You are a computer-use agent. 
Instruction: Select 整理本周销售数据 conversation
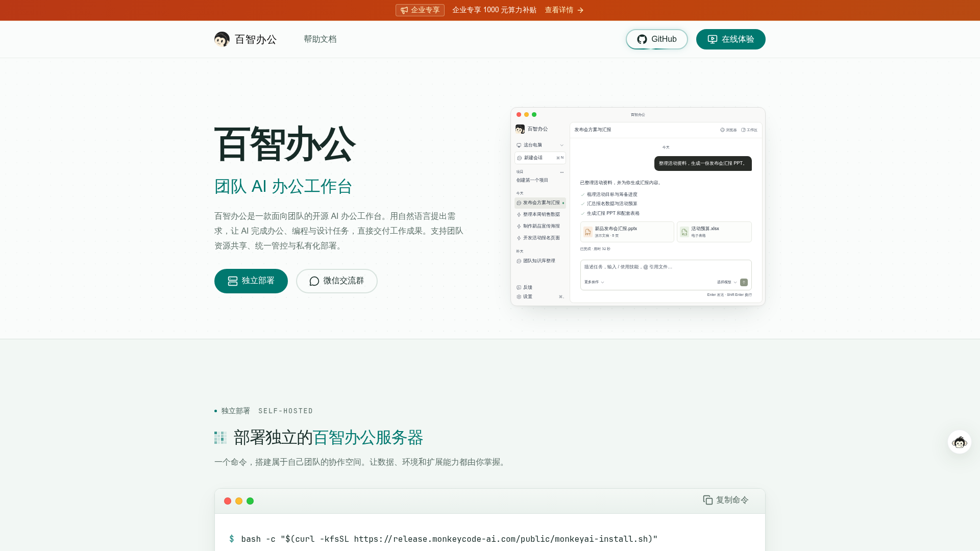540,215
